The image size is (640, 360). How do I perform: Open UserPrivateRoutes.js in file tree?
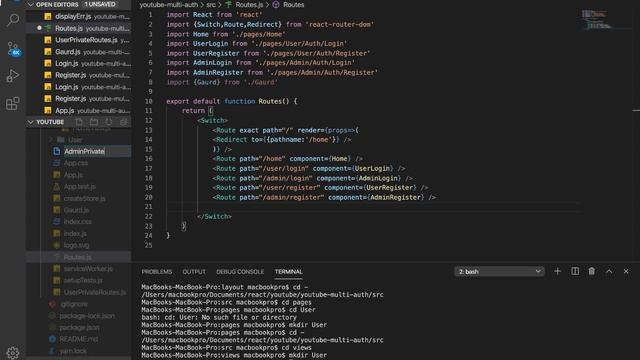coord(95,292)
